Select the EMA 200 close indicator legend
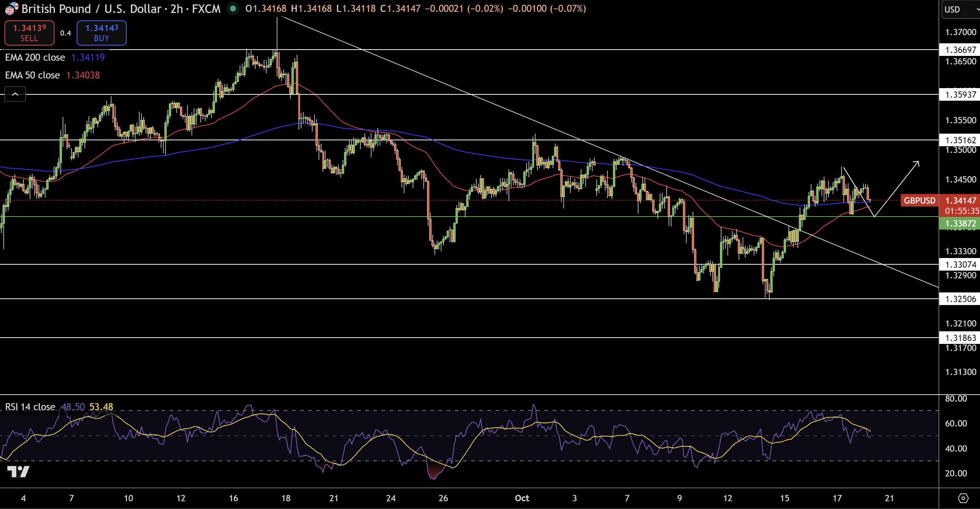The height and width of the screenshot is (509, 980). pos(35,57)
